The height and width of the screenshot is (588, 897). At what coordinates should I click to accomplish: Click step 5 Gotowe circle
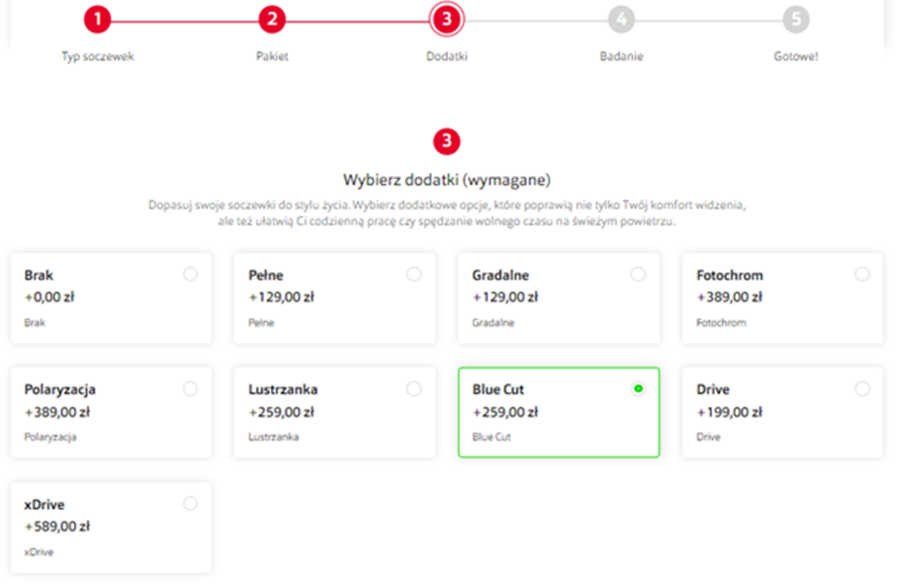click(796, 19)
